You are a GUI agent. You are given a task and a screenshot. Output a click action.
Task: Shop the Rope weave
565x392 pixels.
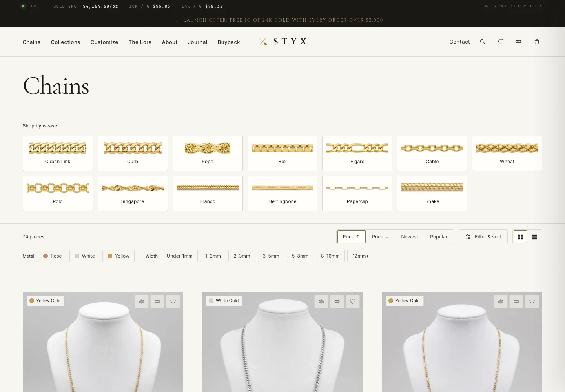click(208, 153)
